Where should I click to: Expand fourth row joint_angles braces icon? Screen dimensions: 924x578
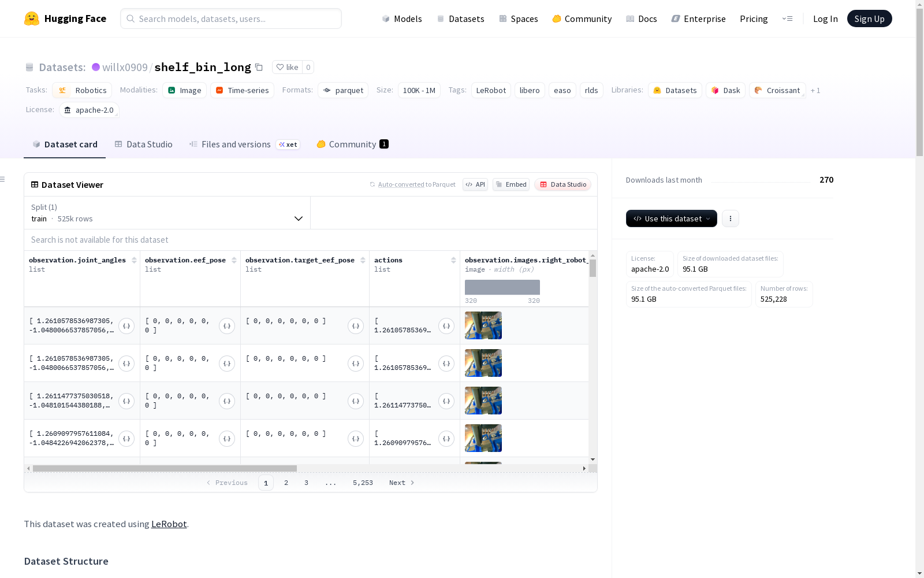pyautogui.click(x=126, y=439)
